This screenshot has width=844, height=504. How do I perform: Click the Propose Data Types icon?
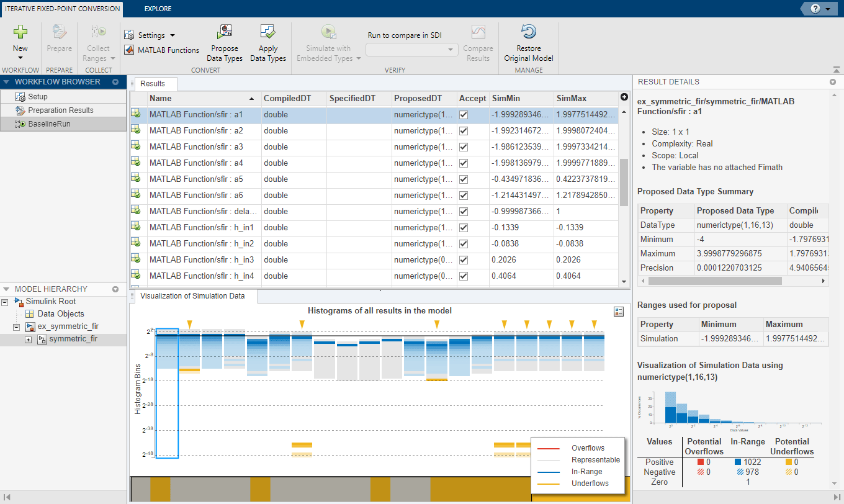225,33
